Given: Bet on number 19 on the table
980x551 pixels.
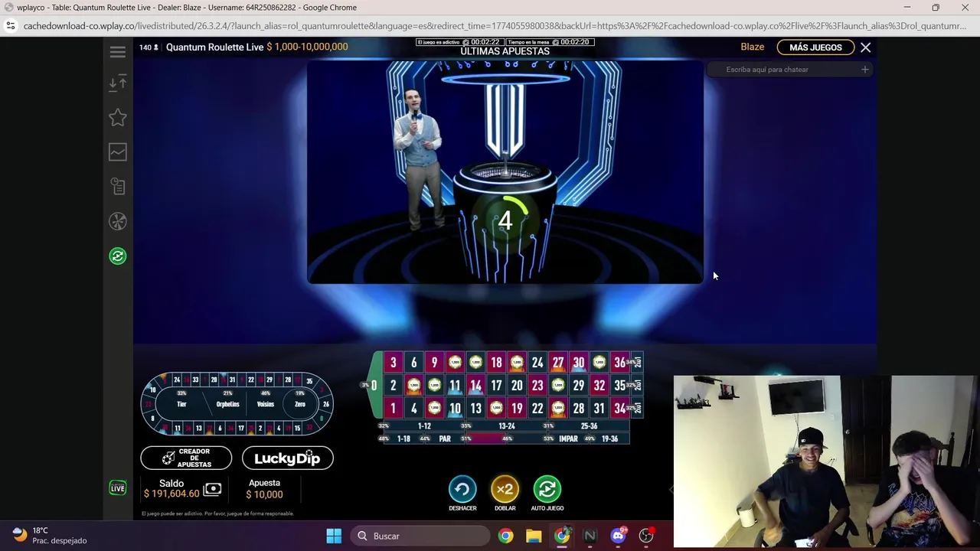Looking at the screenshot, I should pyautogui.click(x=517, y=409).
